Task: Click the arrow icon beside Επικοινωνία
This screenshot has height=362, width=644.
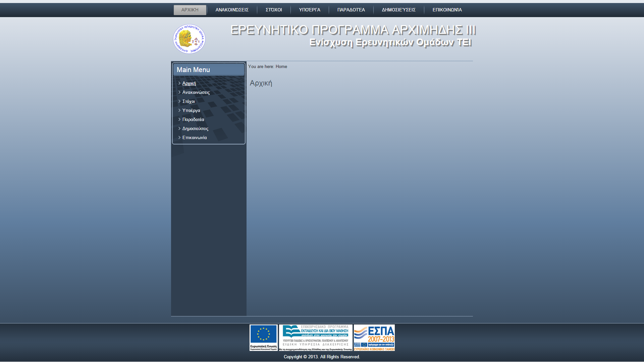Action: 179,137
